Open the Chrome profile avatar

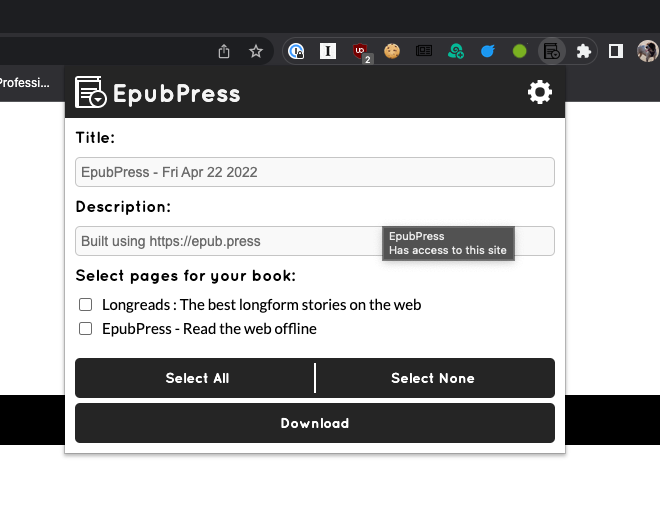point(648,51)
